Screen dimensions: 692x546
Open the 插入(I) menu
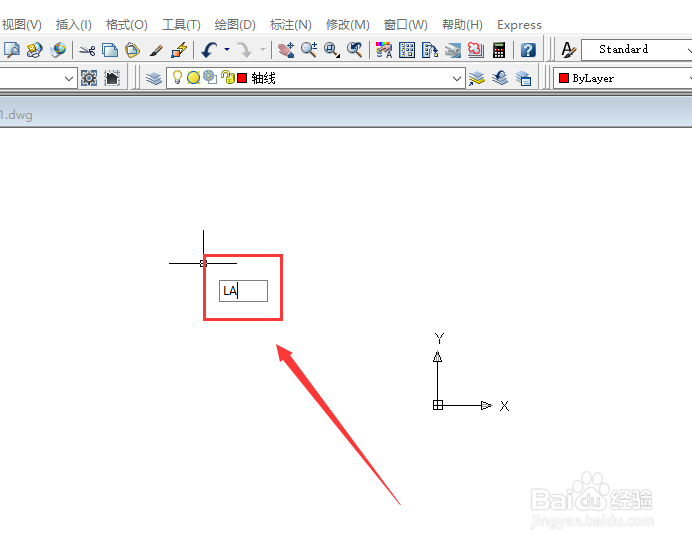[73, 25]
